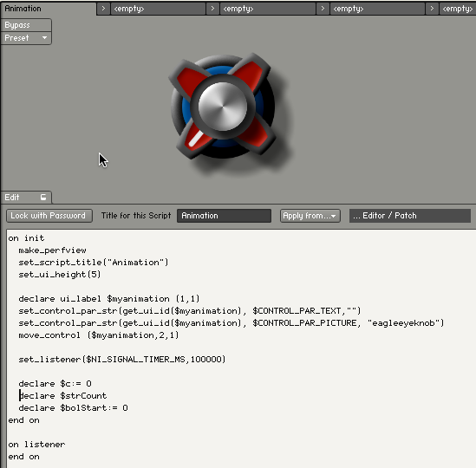Expand the Apply from... dropdown

point(310,216)
